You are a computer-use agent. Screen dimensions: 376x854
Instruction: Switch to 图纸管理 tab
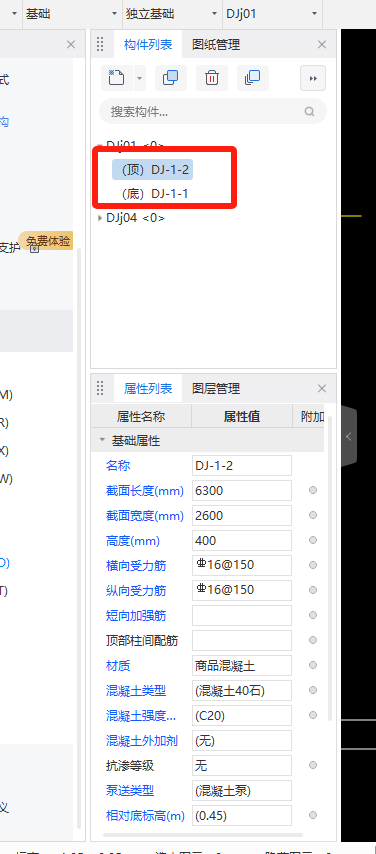[216, 45]
